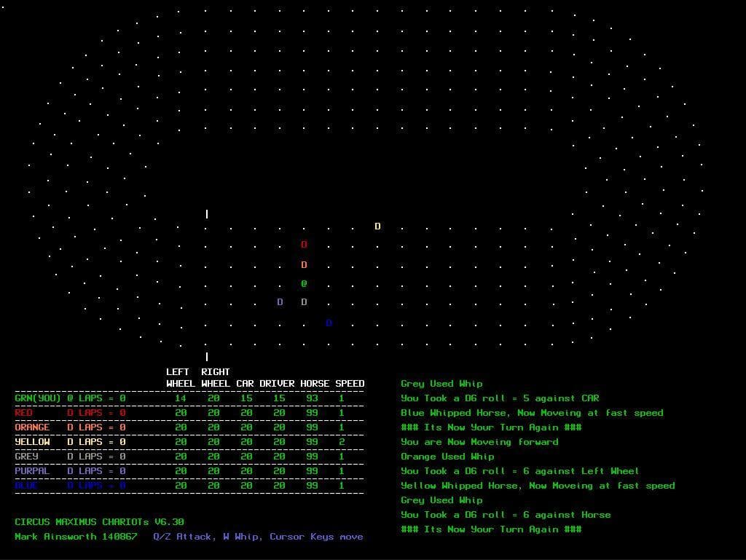Click GRN driver value 15
The width and height of the screenshot is (746, 560).
(x=279, y=398)
